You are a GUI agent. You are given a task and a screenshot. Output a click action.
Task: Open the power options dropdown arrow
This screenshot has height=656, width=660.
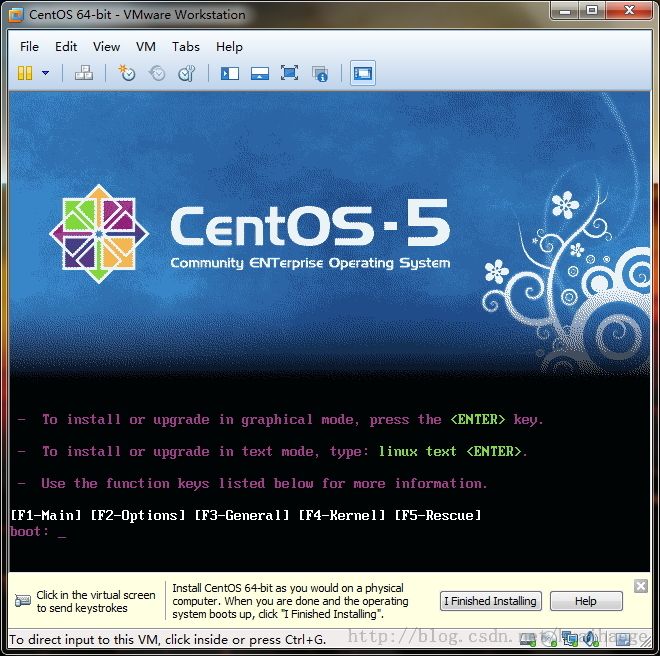[x=45, y=73]
